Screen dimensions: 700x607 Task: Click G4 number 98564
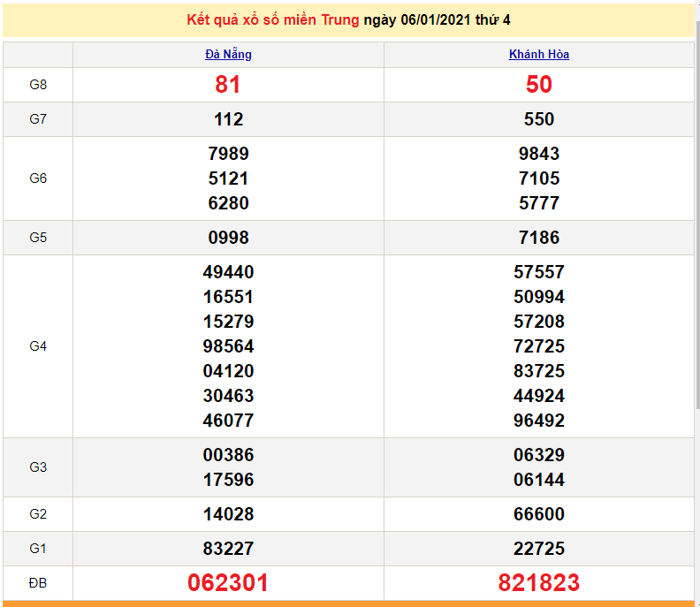point(228,346)
